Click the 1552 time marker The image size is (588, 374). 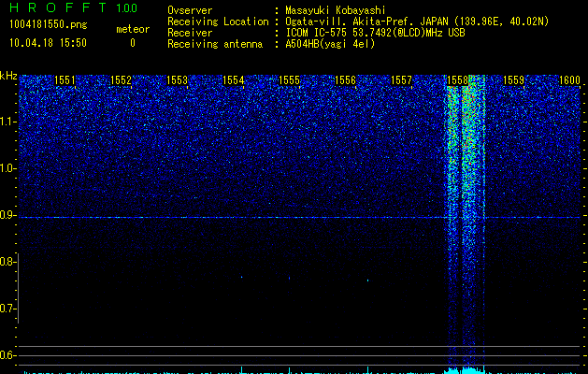click(x=122, y=80)
